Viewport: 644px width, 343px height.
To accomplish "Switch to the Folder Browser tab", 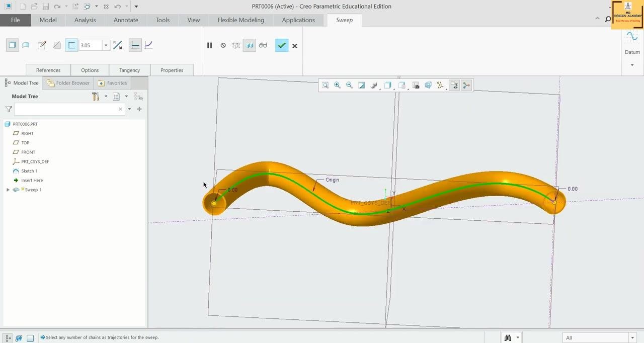I will [68, 83].
